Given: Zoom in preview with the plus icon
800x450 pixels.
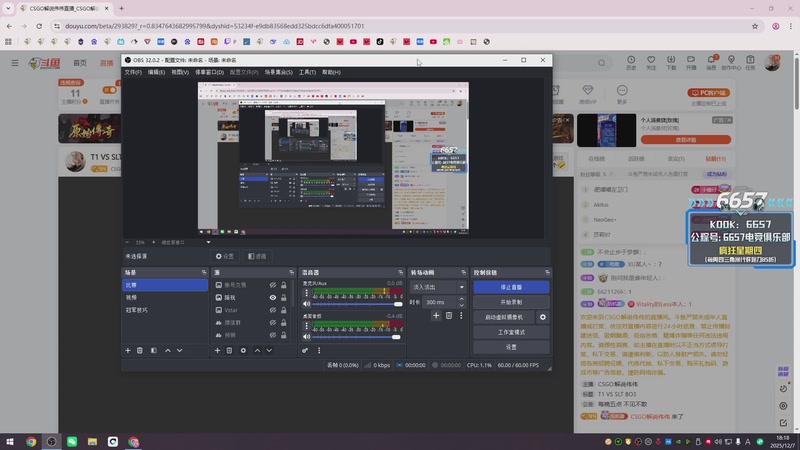Looking at the screenshot, I should (x=154, y=242).
